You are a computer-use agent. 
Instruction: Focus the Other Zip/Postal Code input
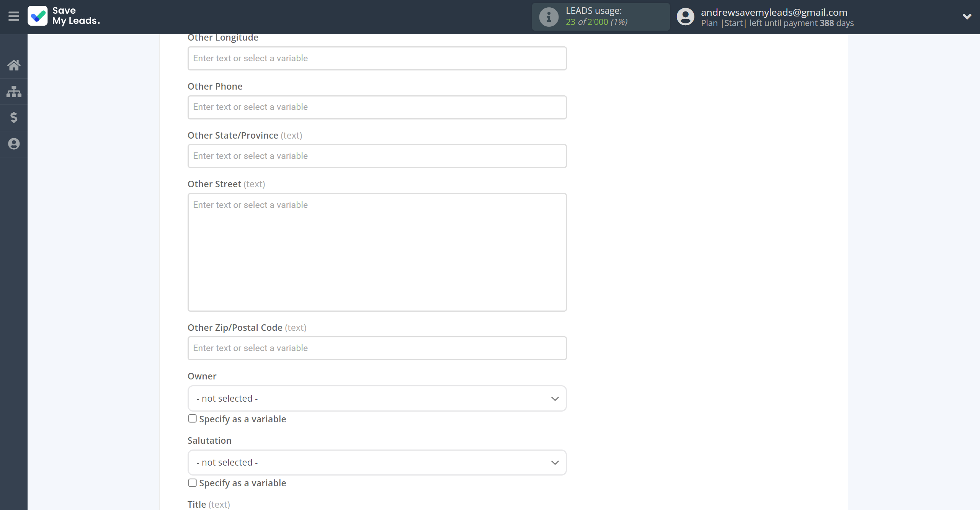tap(377, 348)
